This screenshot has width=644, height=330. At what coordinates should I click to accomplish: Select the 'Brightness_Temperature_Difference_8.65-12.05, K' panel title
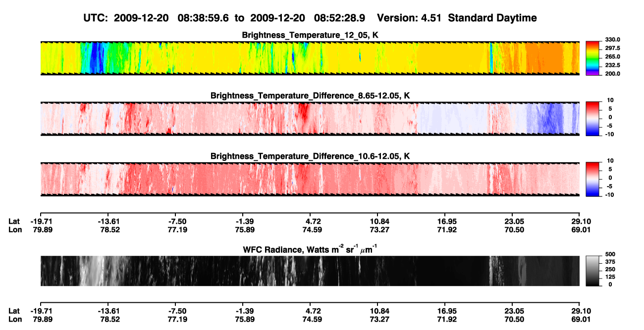click(x=310, y=95)
